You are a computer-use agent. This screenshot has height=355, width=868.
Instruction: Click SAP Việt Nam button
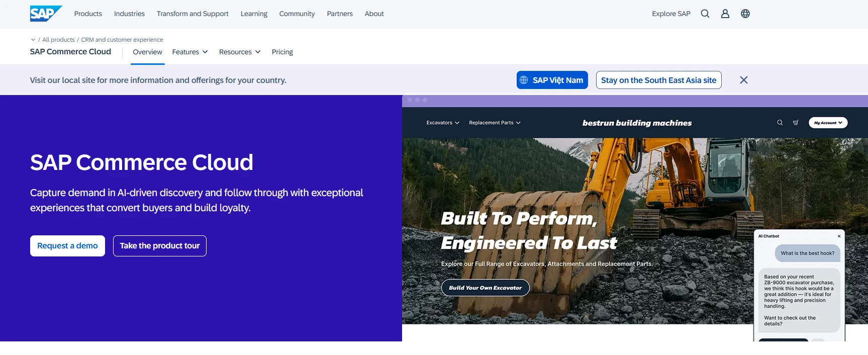click(552, 80)
